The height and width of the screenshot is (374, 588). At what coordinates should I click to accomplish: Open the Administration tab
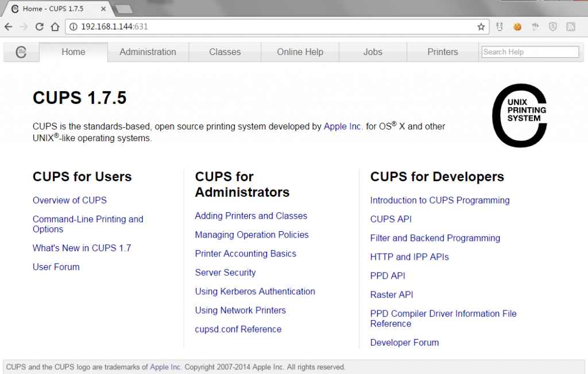pos(148,52)
